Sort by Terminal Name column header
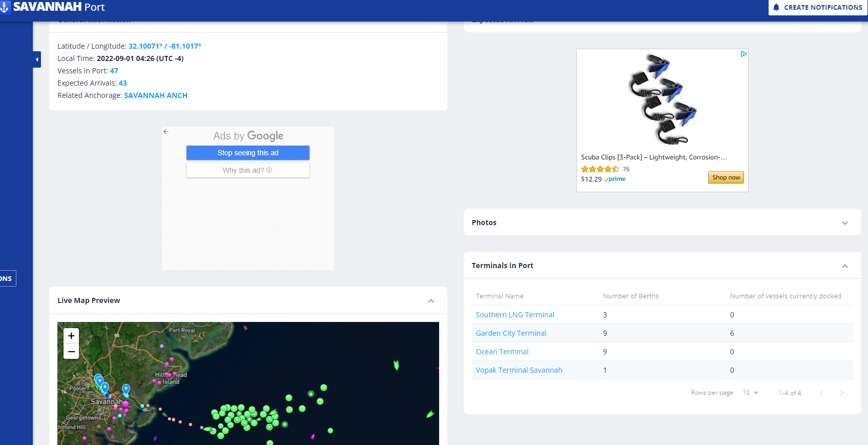 (500, 296)
